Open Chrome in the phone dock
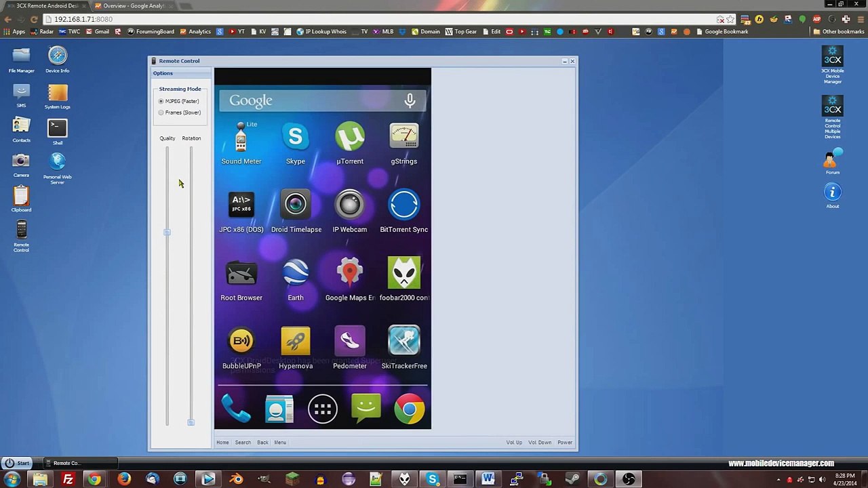Viewport: 868px width, 488px height. [410, 409]
